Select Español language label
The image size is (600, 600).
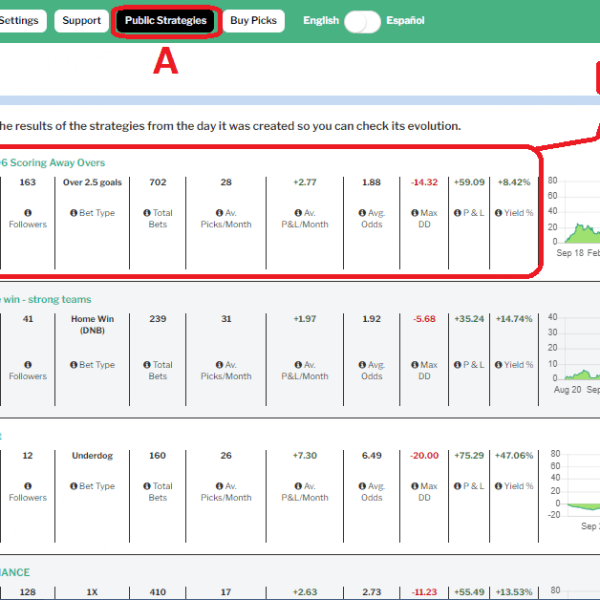tap(405, 20)
